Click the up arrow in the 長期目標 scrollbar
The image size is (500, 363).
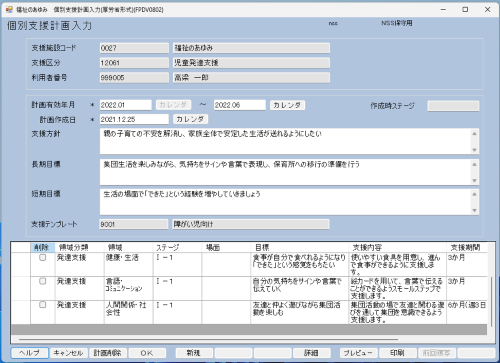[475, 164]
